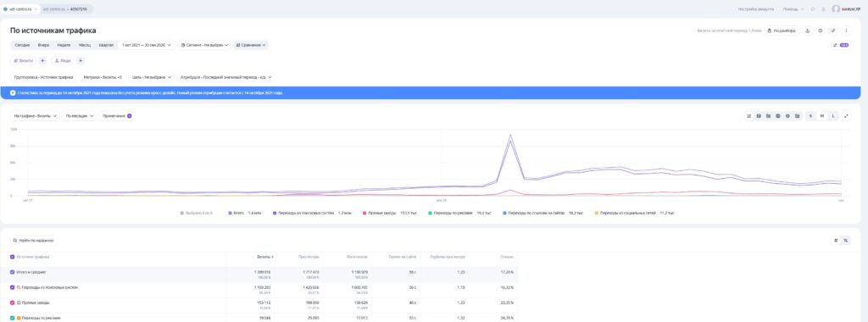Click the chat/feedback icon in top bar
The image size is (868, 322).
point(813,9)
